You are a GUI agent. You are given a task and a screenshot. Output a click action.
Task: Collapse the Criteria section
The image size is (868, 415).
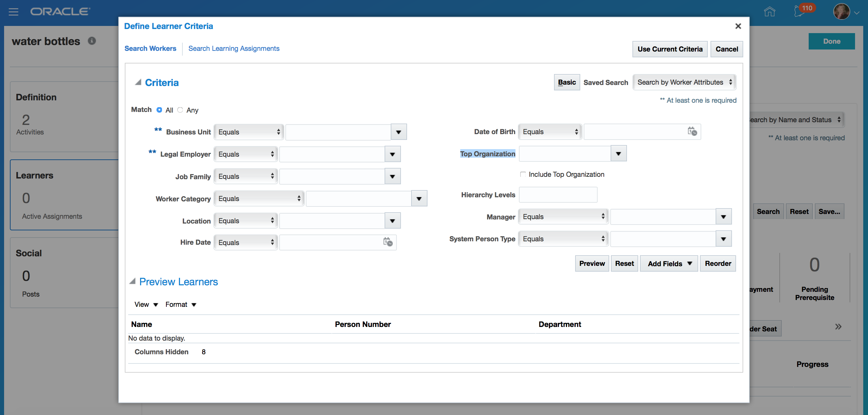tap(138, 82)
